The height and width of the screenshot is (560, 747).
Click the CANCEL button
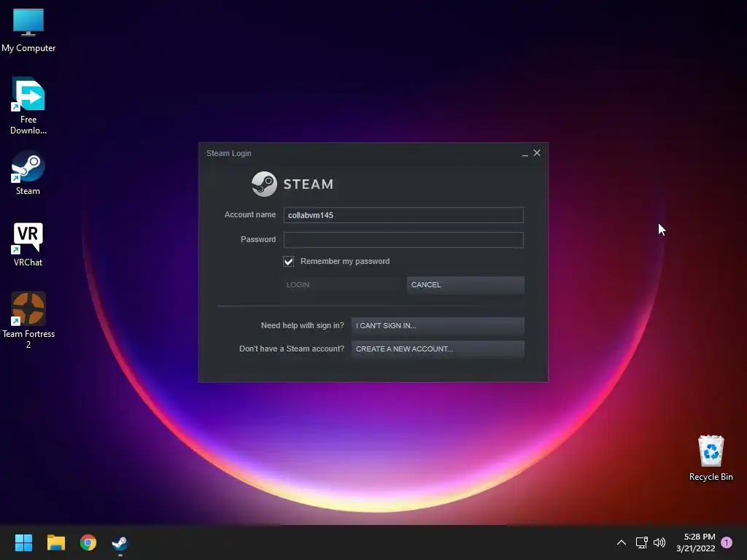(465, 285)
